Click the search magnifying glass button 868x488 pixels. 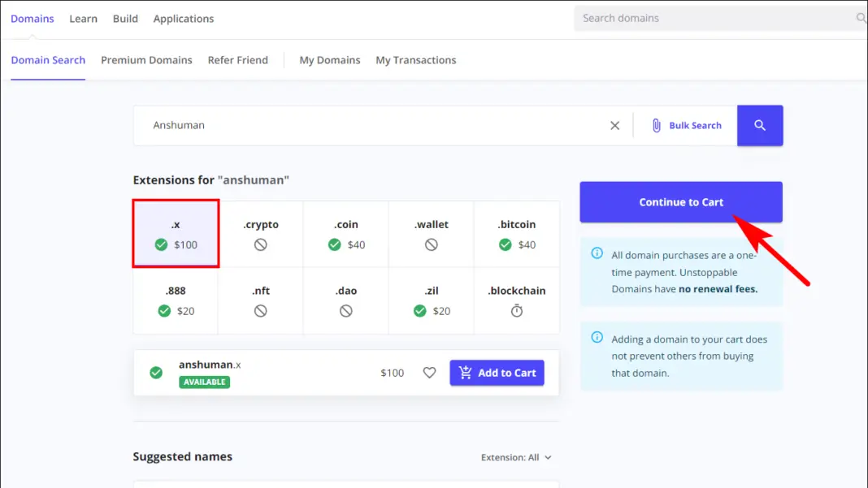[x=759, y=125]
